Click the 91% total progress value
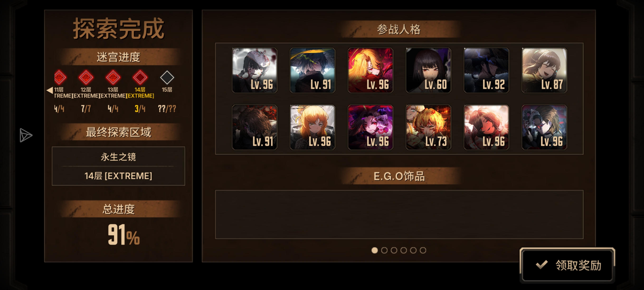This screenshot has height=290, width=644. pos(124,235)
